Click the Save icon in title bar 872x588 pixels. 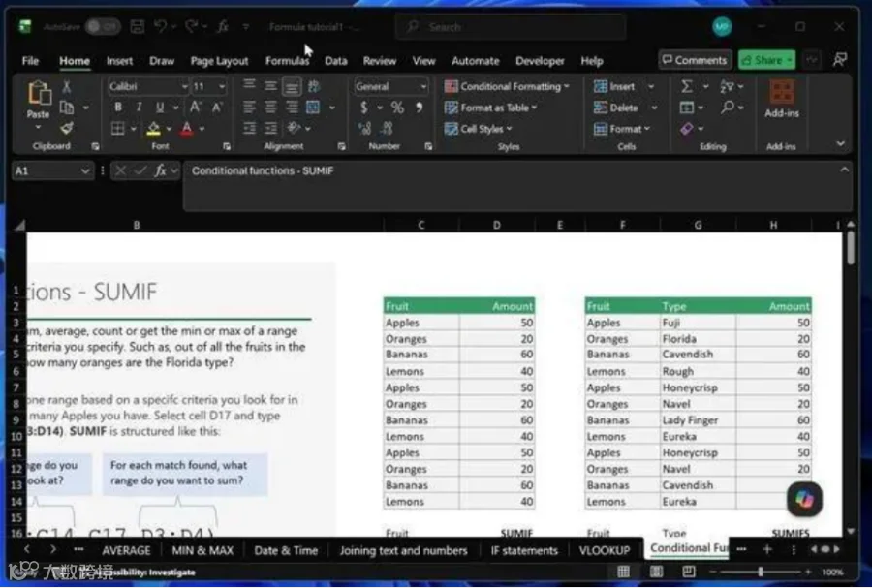[138, 26]
